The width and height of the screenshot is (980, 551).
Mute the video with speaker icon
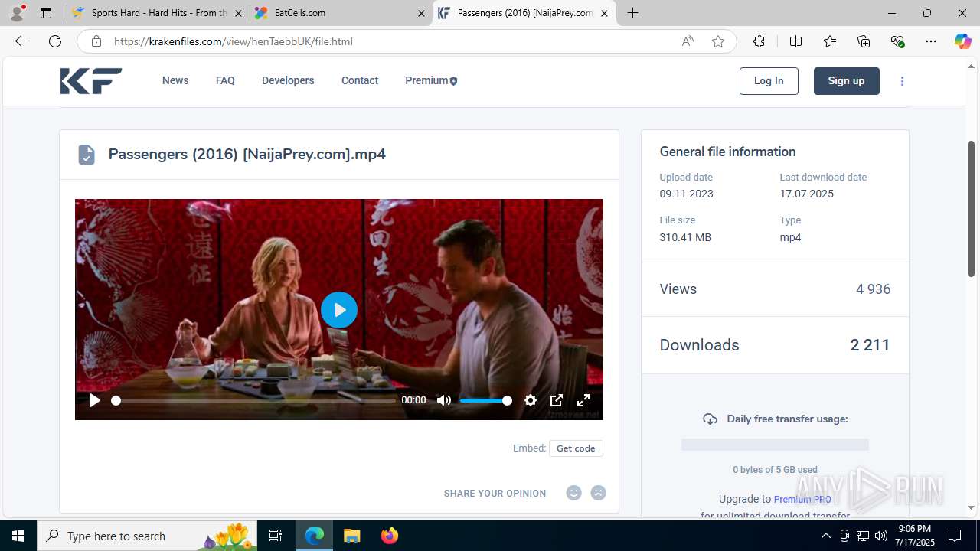click(443, 400)
